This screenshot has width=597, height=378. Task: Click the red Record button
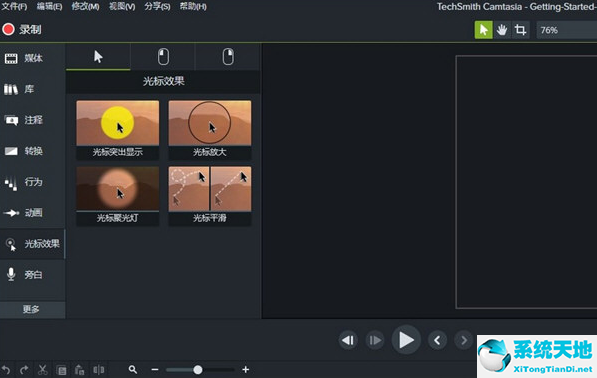pyautogui.click(x=21, y=29)
